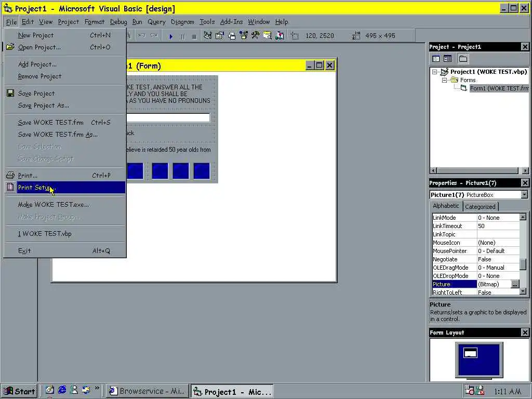532x399 pixels.
Task: Select the LinkMode property row
Action: (x=476, y=218)
